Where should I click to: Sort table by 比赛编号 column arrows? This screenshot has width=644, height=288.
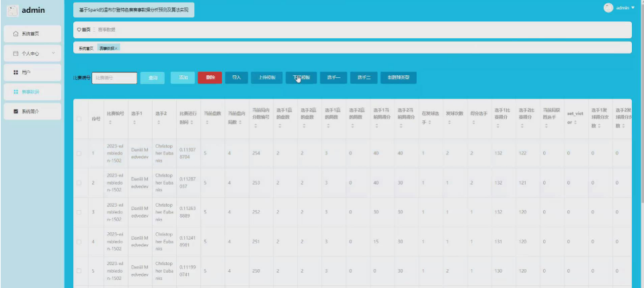click(x=110, y=122)
